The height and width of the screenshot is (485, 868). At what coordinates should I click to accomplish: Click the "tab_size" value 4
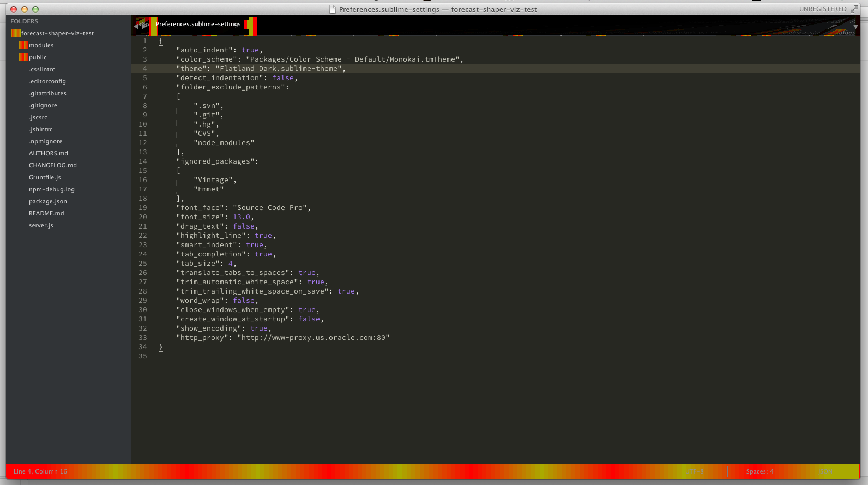(231, 264)
